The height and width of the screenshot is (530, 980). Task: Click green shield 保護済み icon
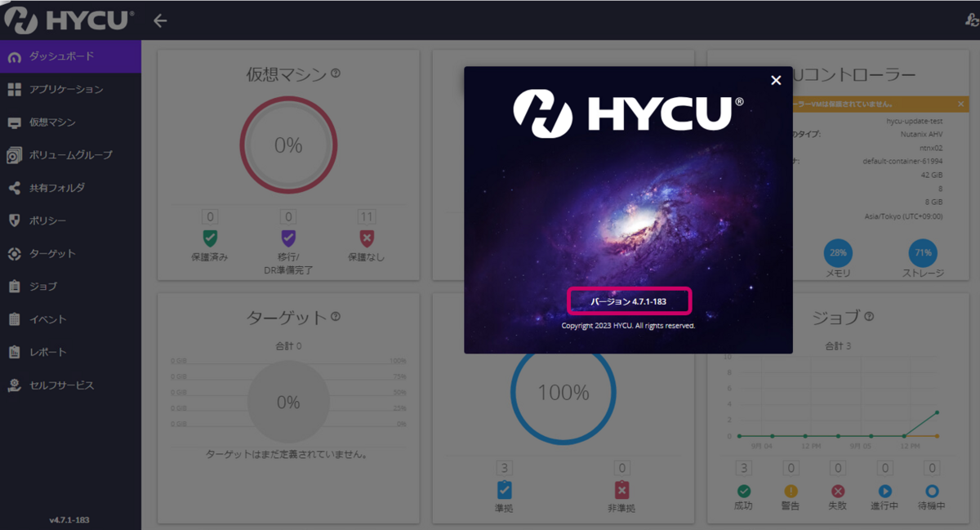pyautogui.click(x=210, y=238)
